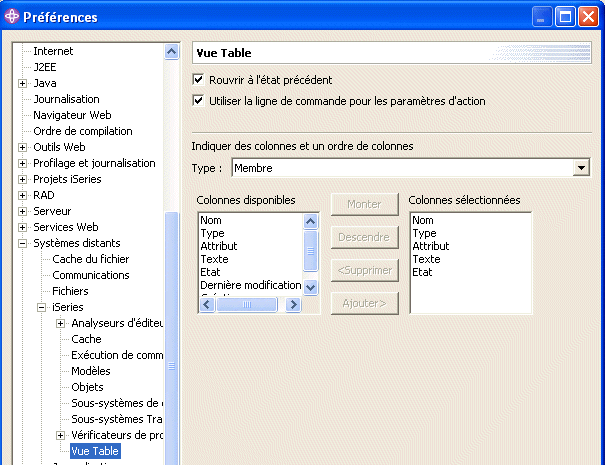Click the Préférences window title icon
The width and height of the screenshot is (605, 465).
[x=12, y=16]
